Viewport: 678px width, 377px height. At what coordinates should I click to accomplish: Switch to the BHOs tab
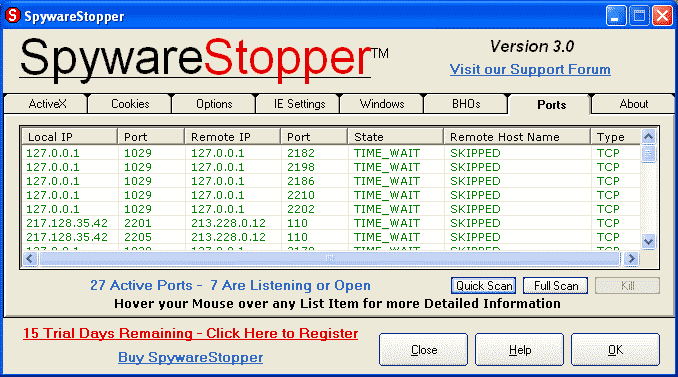(466, 104)
